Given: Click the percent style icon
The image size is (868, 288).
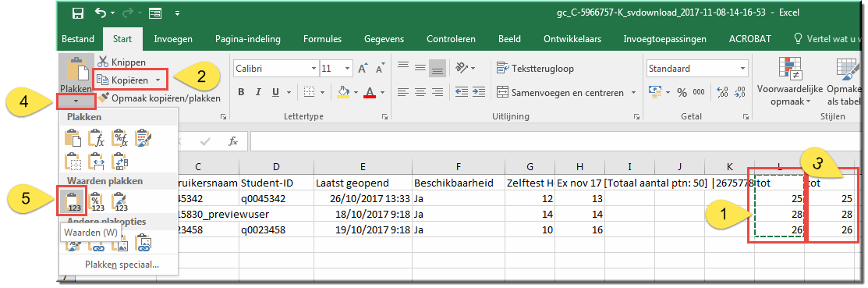Looking at the screenshot, I should click(x=682, y=93).
